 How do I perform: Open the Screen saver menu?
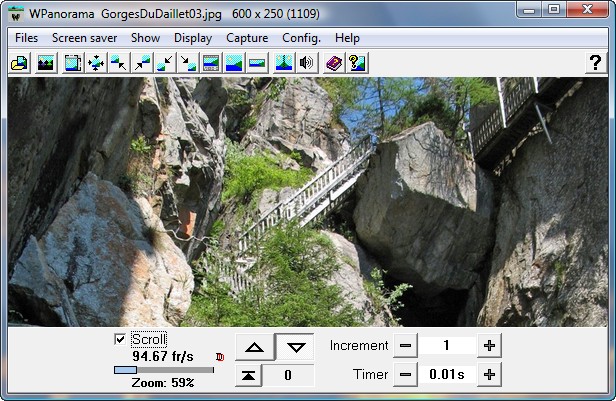[x=84, y=38]
